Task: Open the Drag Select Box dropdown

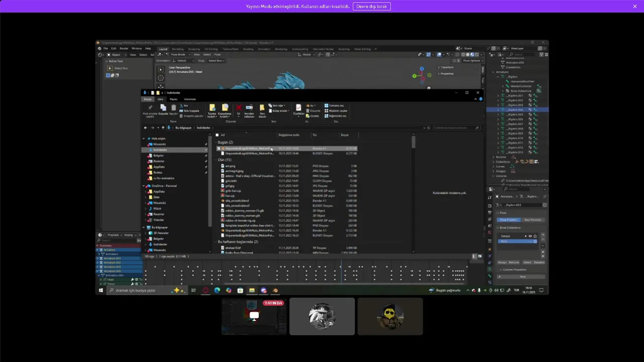Action: [216, 60]
